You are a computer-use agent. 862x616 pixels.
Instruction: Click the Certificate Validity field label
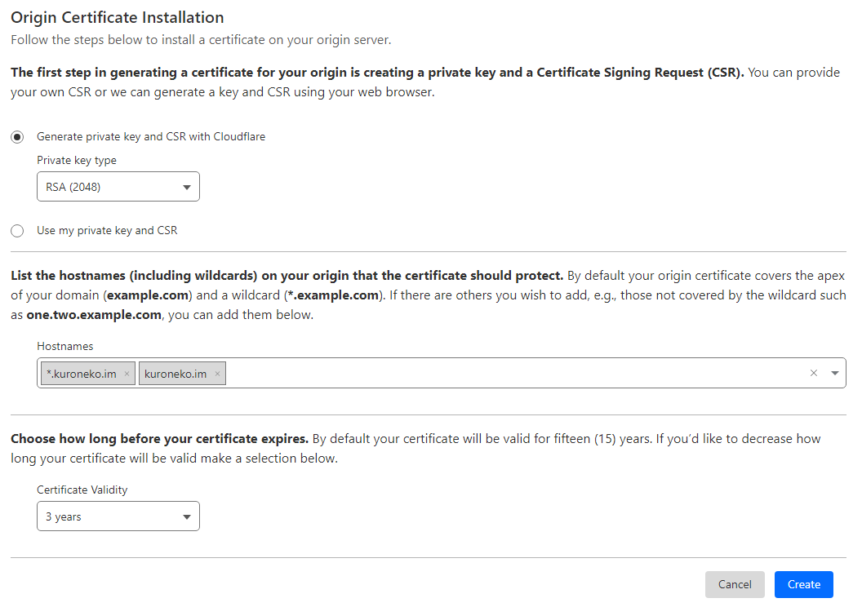(x=82, y=490)
